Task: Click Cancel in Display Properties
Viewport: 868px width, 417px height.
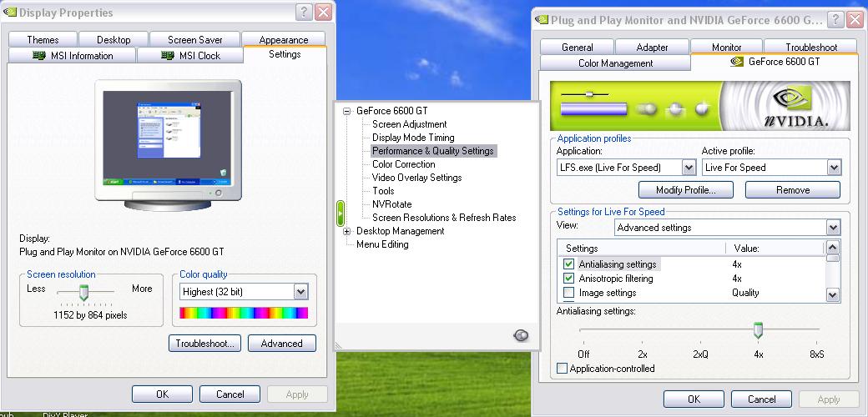Action: point(230,394)
